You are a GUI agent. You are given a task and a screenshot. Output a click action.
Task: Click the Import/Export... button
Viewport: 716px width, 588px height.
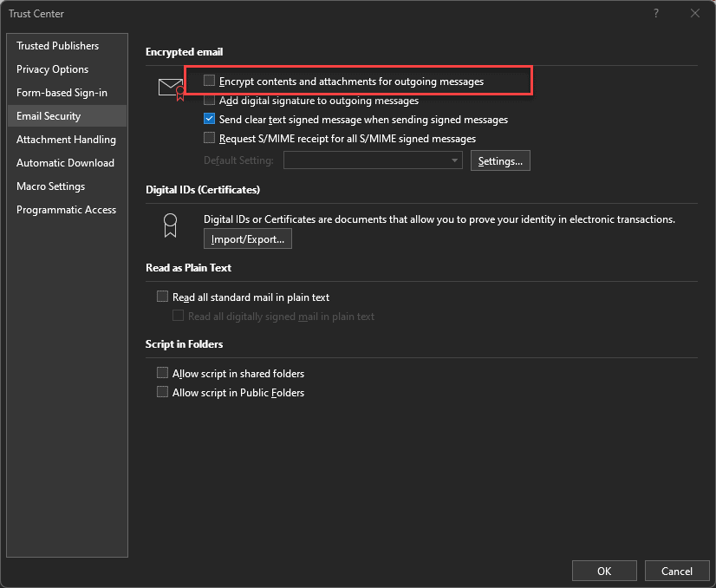click(247, 239)
